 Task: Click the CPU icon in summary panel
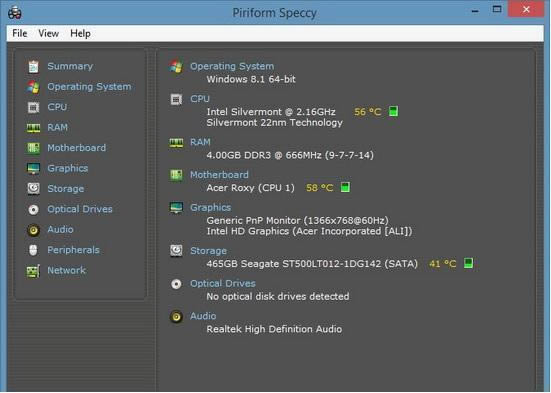point(176,99)
